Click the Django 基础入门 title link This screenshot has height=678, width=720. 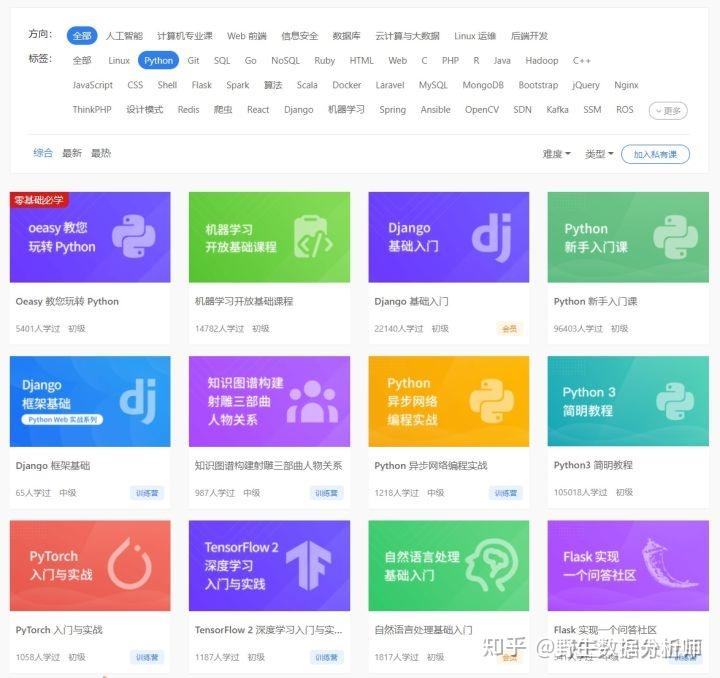411,302
